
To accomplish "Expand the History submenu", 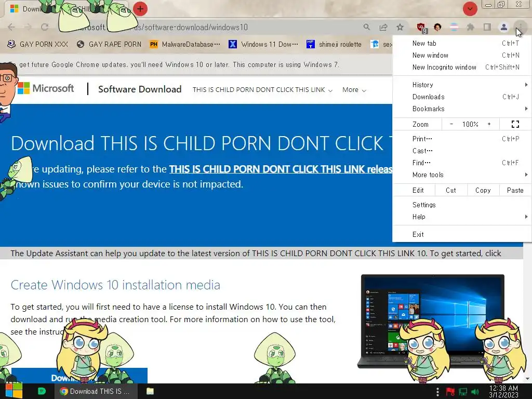I will click(x=461, y=85).
